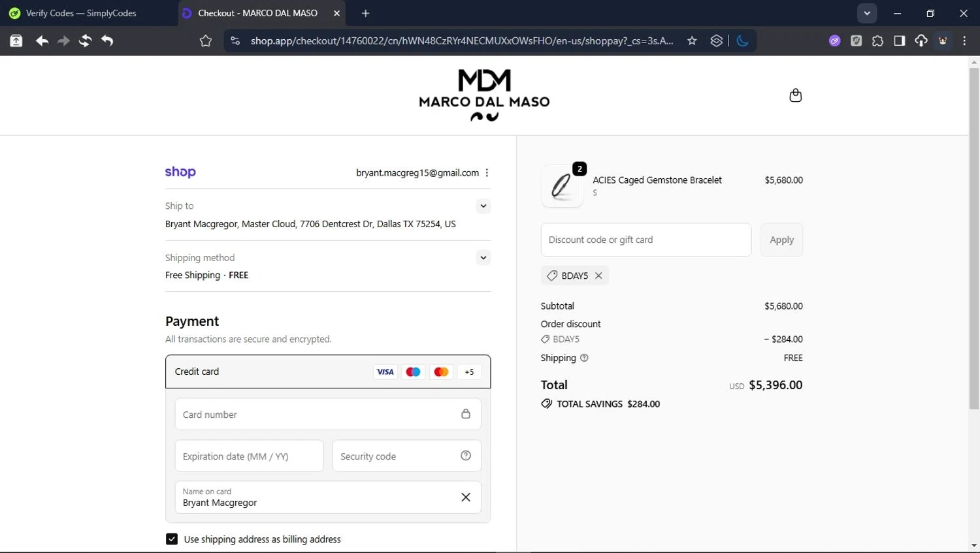Click the upload toolbar icon at far left
This screenshot has width=980, height=553.
(16, 41)
